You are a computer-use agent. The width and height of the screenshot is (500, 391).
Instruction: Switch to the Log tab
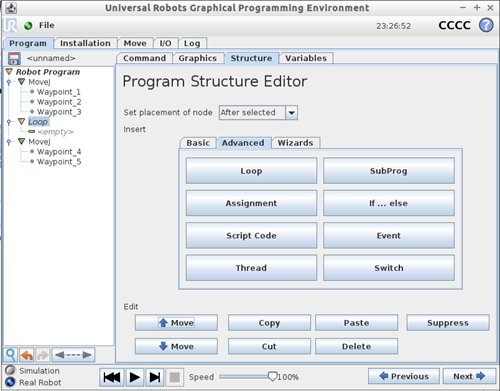click(x=192, y=43)
